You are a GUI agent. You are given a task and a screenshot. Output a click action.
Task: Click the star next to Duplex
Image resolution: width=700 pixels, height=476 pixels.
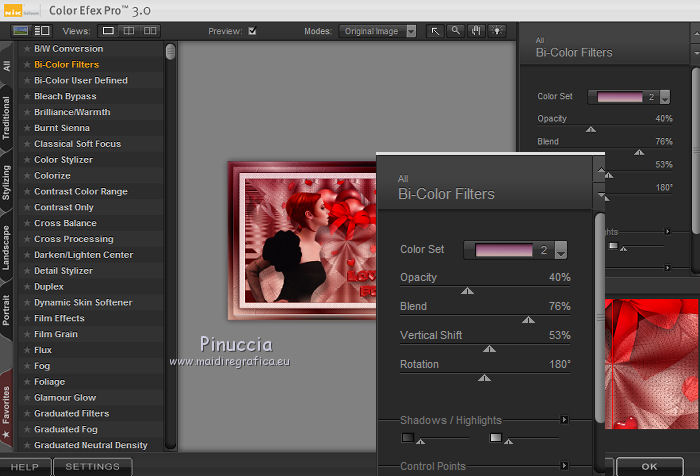tap(27, 286)
